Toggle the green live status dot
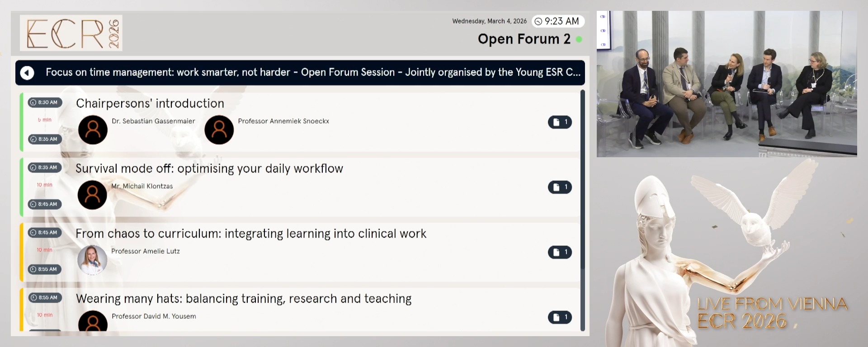This screenshot has width=868, height=347. [580, 40]
